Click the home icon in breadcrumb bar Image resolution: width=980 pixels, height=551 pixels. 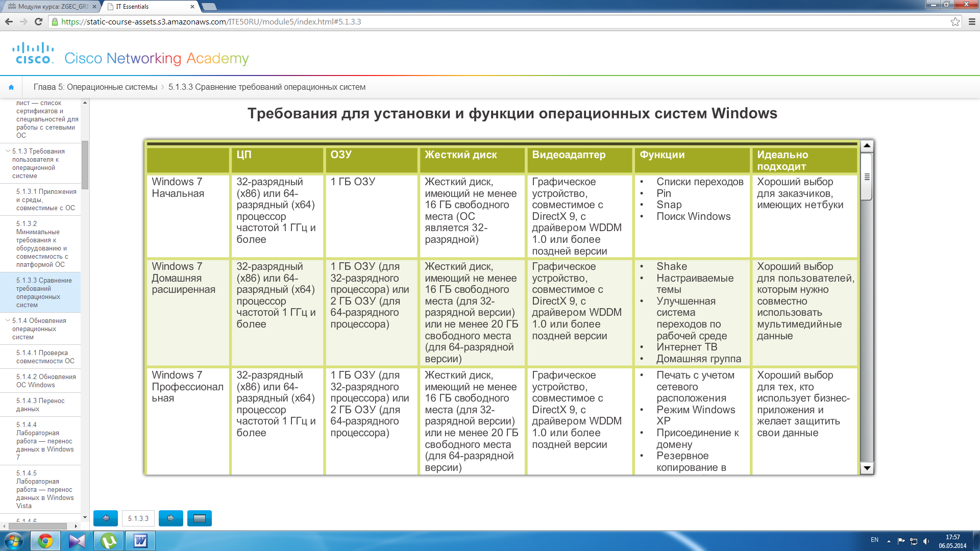tap(11, 87)
